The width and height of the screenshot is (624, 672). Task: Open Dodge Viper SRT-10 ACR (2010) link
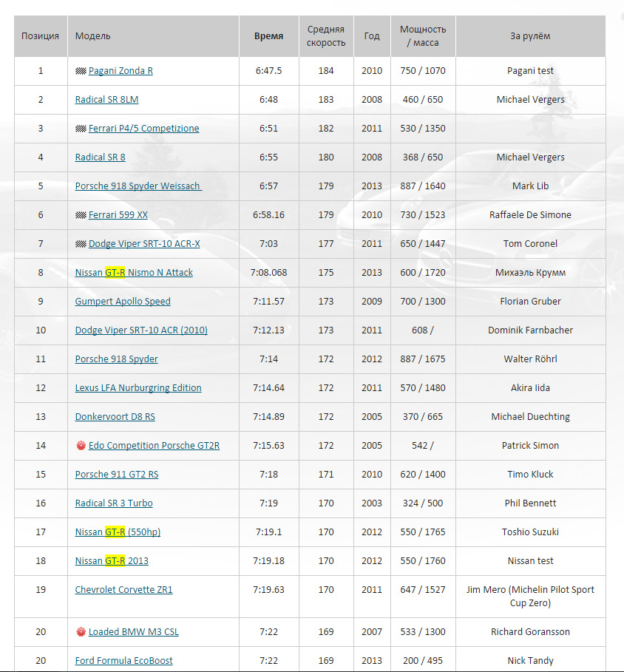click(x=141, y=330)
